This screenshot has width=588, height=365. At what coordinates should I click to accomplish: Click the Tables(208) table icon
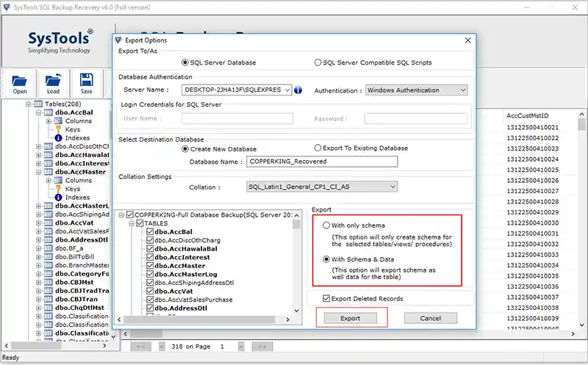pos(38,104)
